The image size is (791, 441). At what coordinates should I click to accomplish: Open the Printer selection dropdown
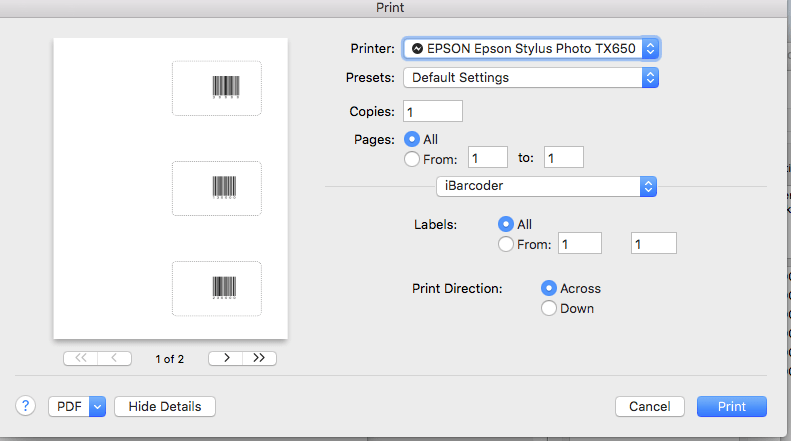[x=531, y=48]
